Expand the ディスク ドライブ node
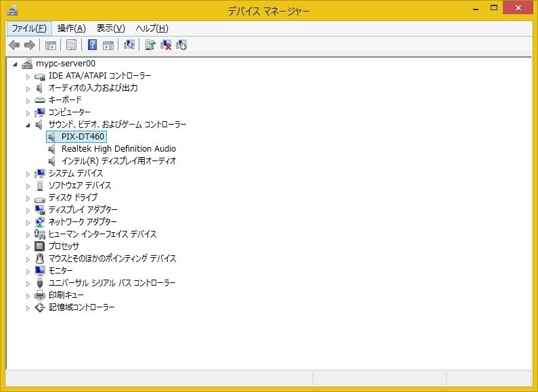The height and width of the screenshot is (392, 538). [28, 198]
